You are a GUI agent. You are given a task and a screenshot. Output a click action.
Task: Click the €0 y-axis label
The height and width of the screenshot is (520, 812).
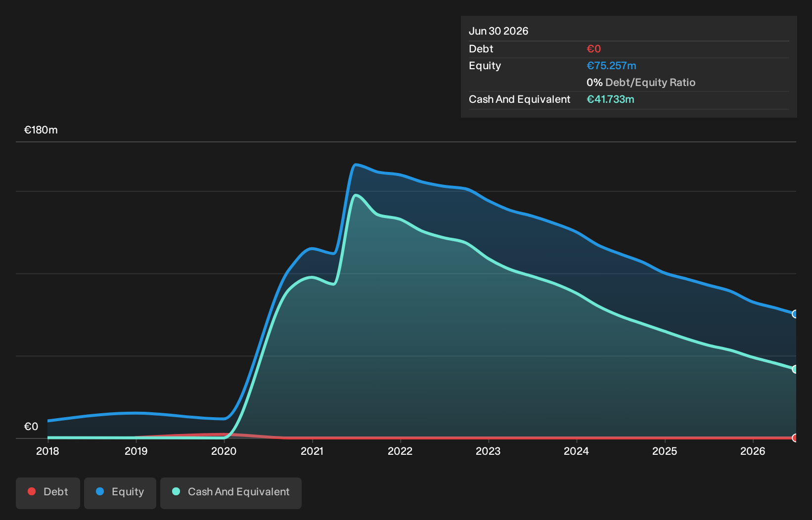(31, 427)
